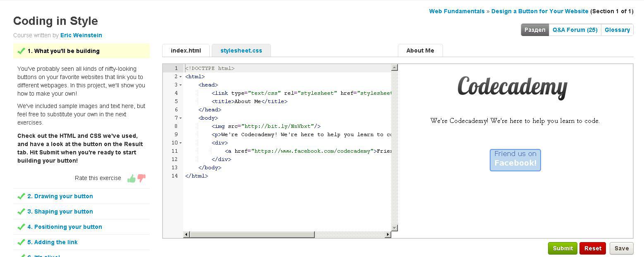The width and height of the screenshot is (644, 257).
Task: Switch to the stylesheet.css tab
Action: [241, 50]
